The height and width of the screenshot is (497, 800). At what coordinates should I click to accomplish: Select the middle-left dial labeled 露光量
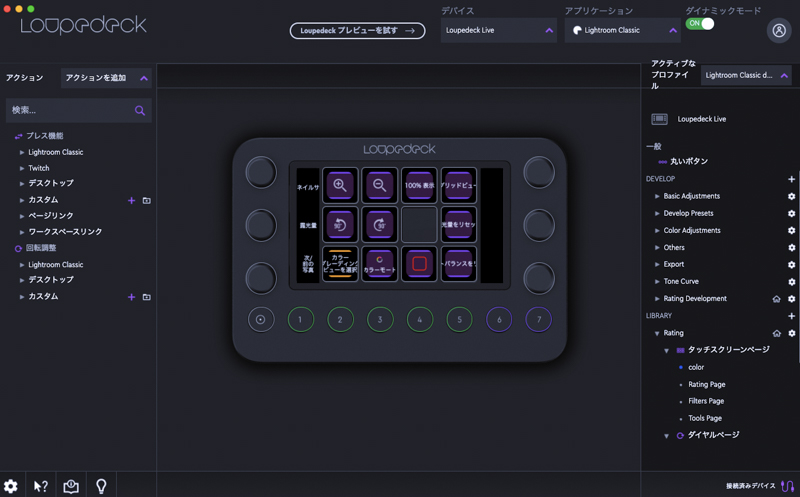point(261,225)
